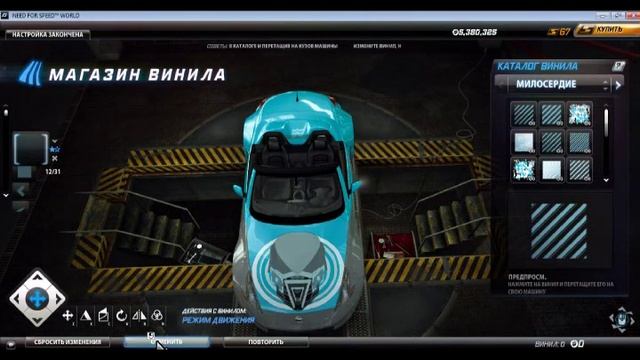640x360 pixels.
Task: Click the layer list scrollbar handle
Action: click(6, 112)
